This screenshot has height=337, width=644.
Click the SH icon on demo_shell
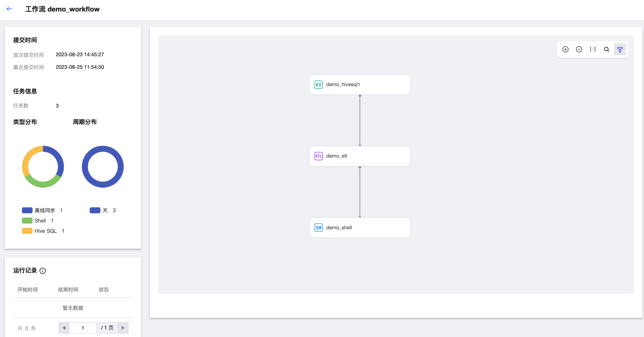(x=319, y=227)
